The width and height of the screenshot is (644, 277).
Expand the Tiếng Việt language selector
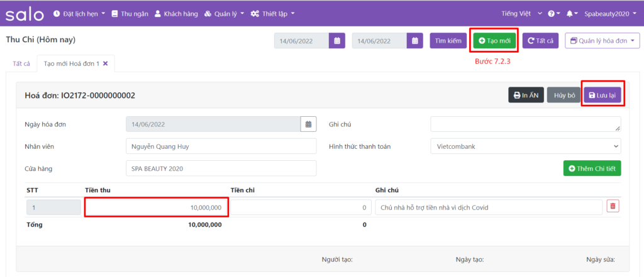(x=519, y=13)
